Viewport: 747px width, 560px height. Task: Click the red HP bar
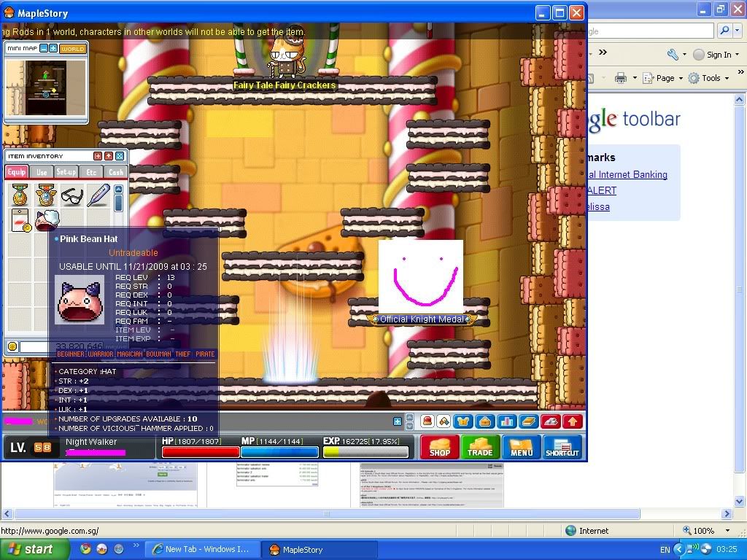coord(201,452)
